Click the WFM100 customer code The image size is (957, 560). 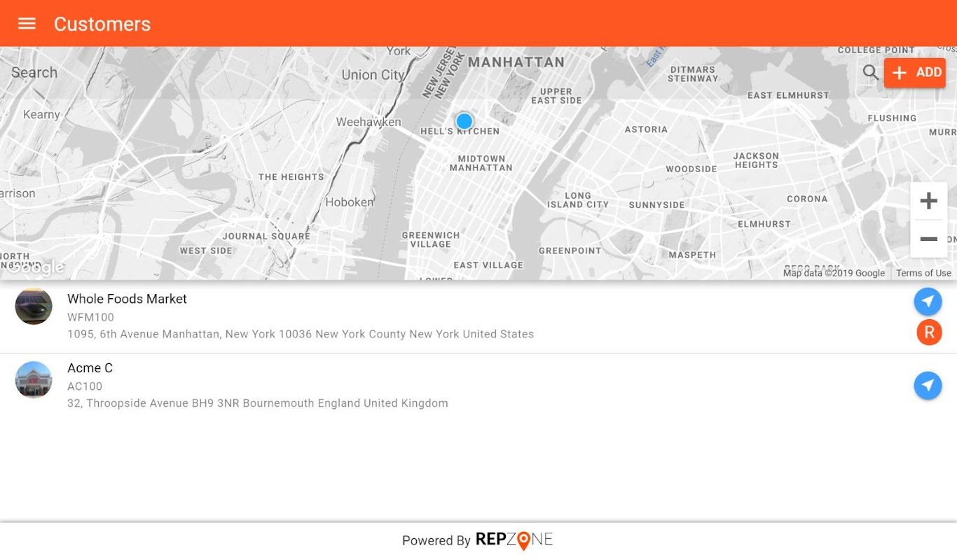tap(90, 317)
